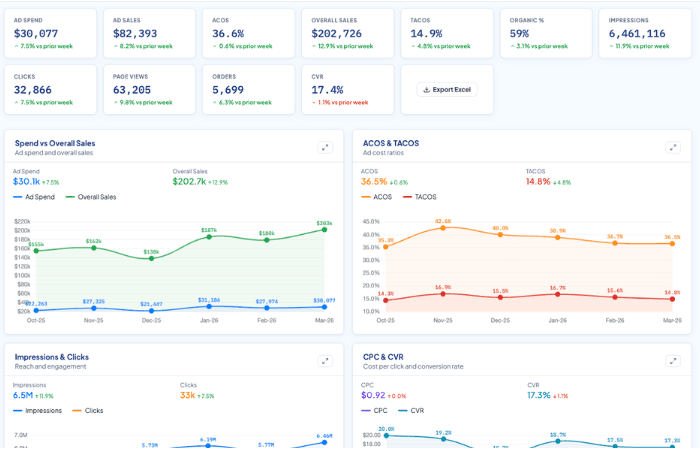This screenshot has width=700, height=451.
Task: Select the Clicks 32,866 card
Action: coord(50,90)
